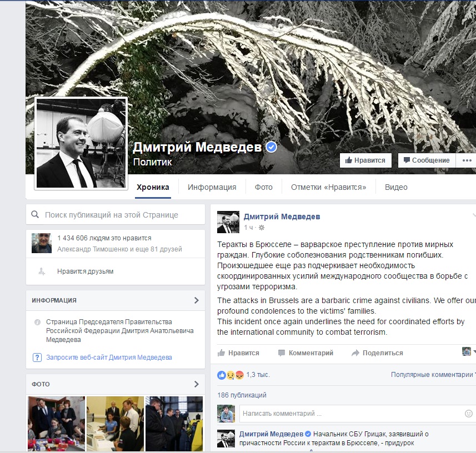The width and height of the screenshot is (476, 453).
Task: Click the post privacy globe icon near timestamp
Action: tap(262, 228)
